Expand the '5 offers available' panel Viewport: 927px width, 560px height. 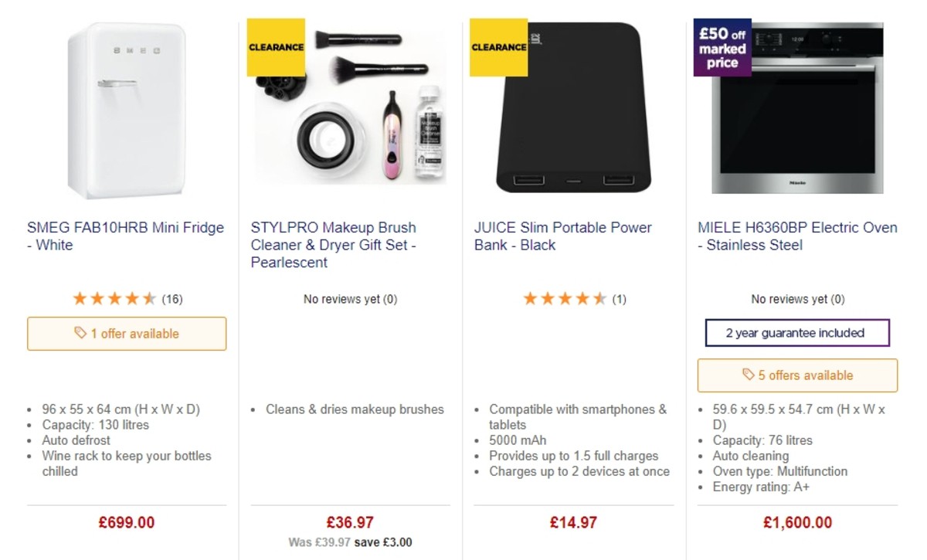[797, 375]
